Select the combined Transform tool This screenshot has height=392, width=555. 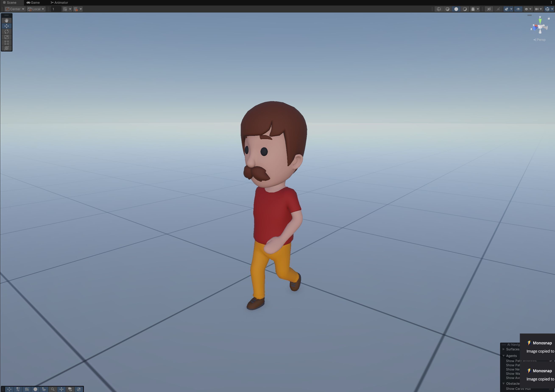coord(7,48)
